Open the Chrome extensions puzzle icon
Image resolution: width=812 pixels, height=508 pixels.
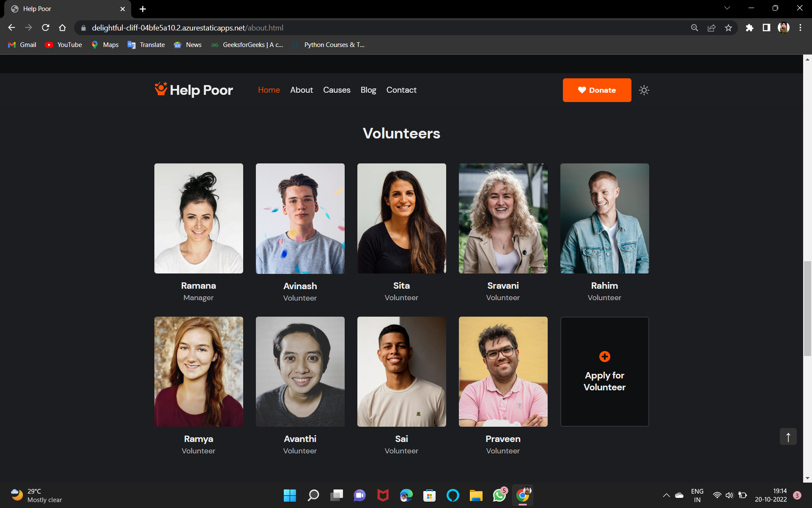(749, 28)
